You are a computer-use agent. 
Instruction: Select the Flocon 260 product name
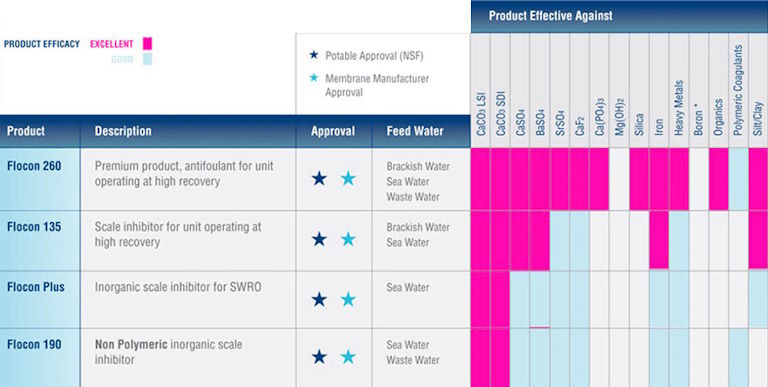34,166
